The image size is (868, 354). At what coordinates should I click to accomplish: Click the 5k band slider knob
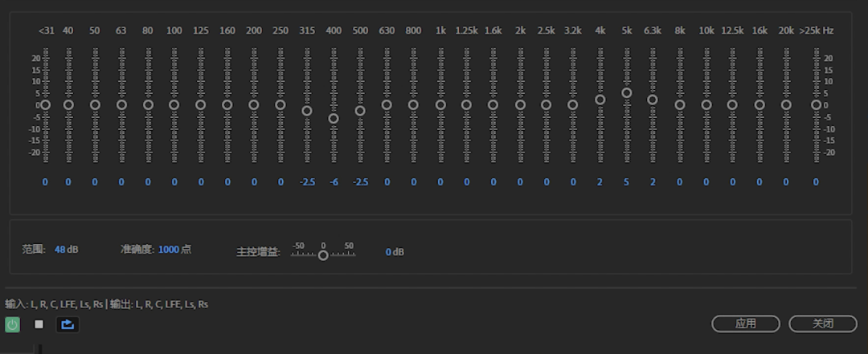[627, 93]
